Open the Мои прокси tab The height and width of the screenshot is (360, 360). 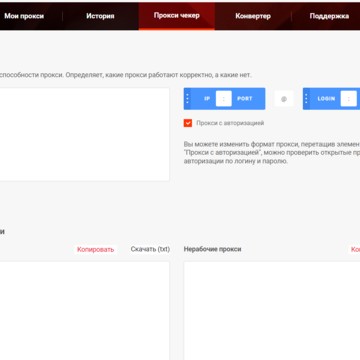[x=24, y=16]
